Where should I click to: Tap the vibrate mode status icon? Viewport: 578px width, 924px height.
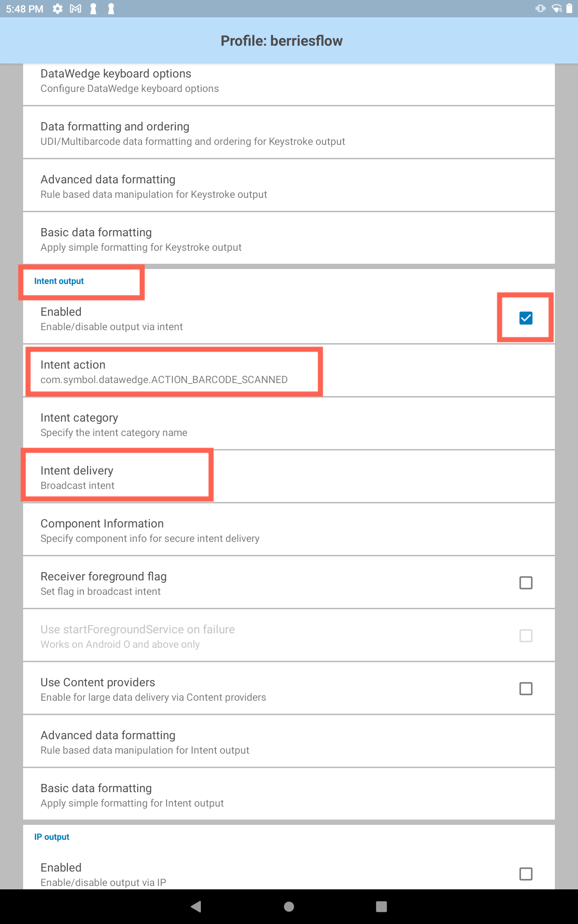[540, 9]
